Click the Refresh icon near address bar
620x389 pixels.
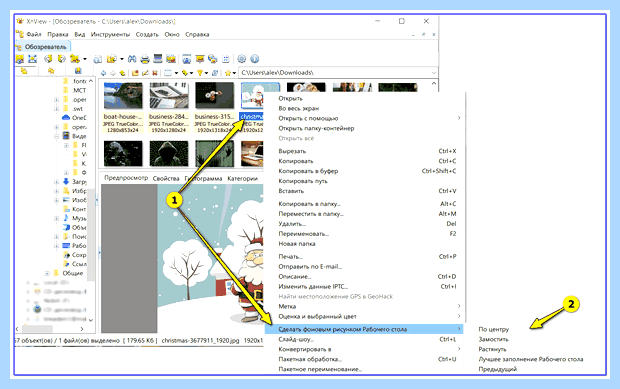coord(215,73)
